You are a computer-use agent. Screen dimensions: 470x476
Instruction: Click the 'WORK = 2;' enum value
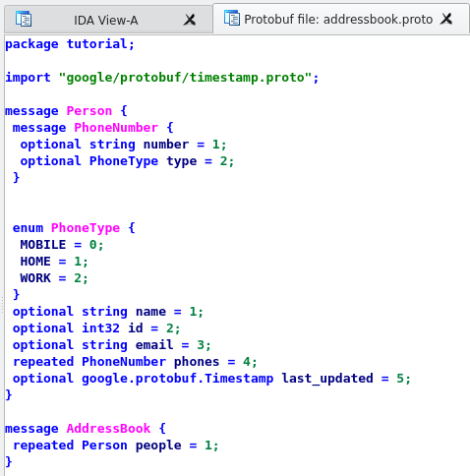(x=54, y=278)
